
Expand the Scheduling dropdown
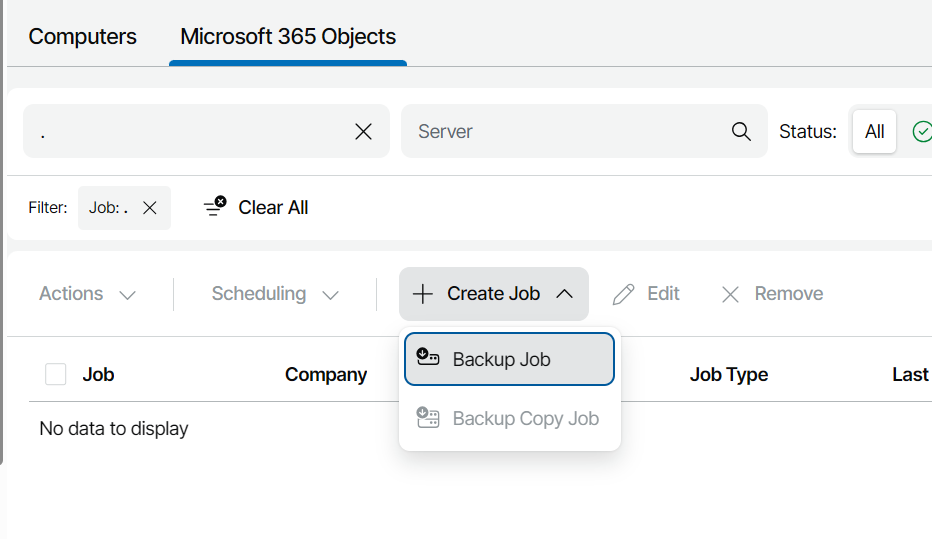275,294
